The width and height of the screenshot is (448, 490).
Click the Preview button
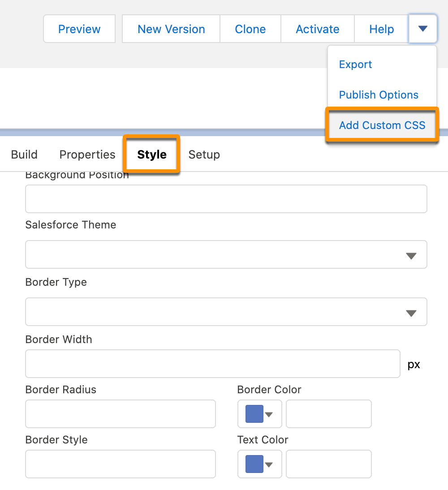point(79,29)
